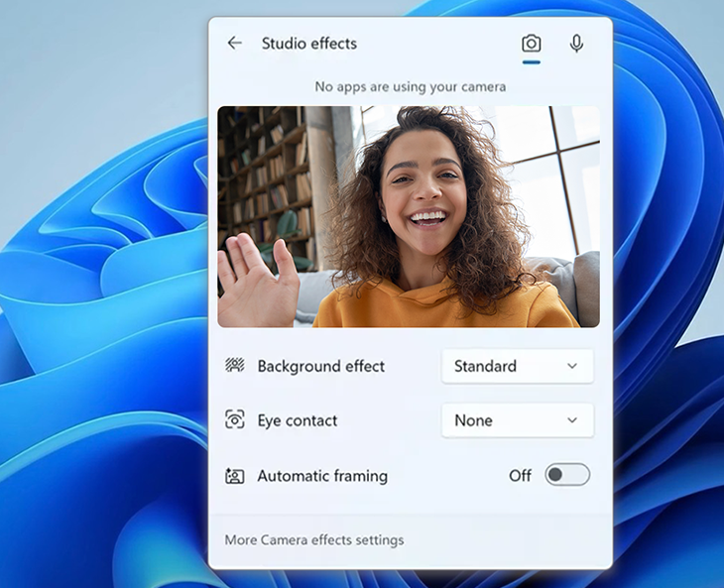Screen dimensions: 724x588
Task: Click the Automatic framing label
Action: pyautogui.click(x=322, y=476)
